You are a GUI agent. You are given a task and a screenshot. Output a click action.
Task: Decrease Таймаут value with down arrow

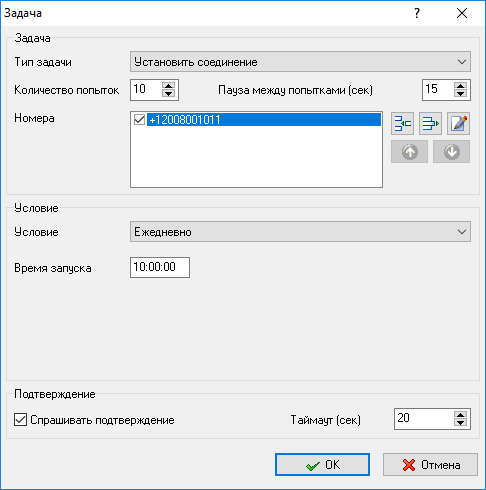tap(460, 423)
